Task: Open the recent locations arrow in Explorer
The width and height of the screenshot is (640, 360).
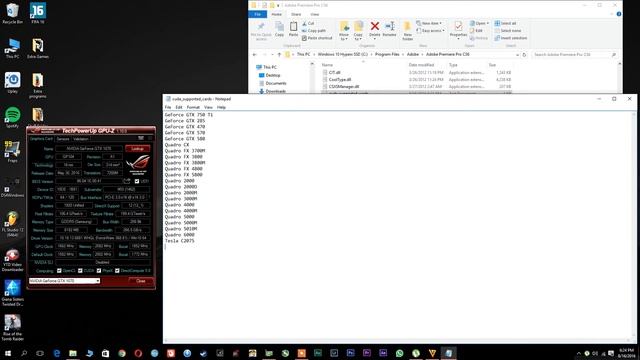Action: [x=273, y=54]
